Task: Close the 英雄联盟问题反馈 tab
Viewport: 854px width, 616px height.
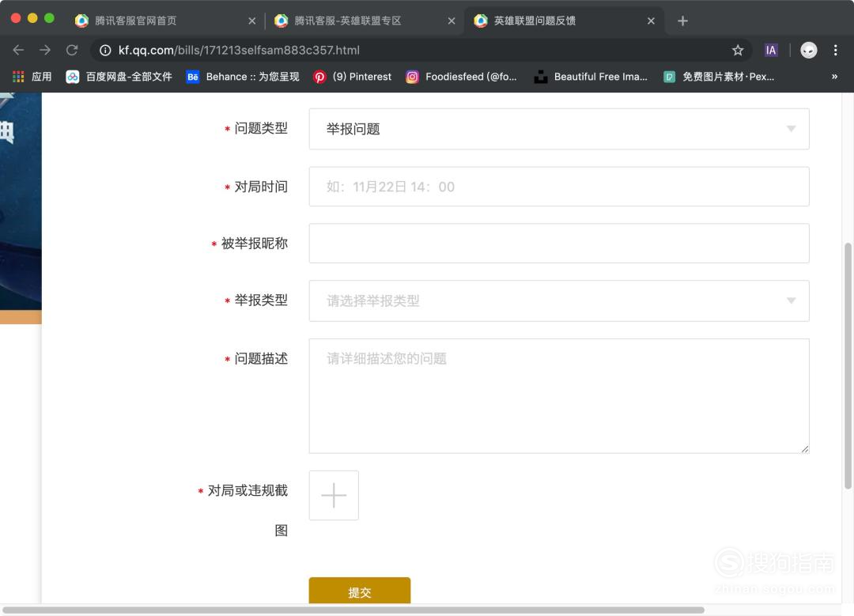Action: coord(651,21)
